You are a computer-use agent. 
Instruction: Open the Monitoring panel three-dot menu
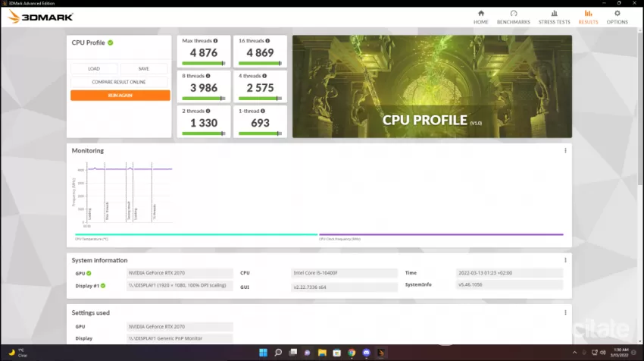[x=565, y=150]
